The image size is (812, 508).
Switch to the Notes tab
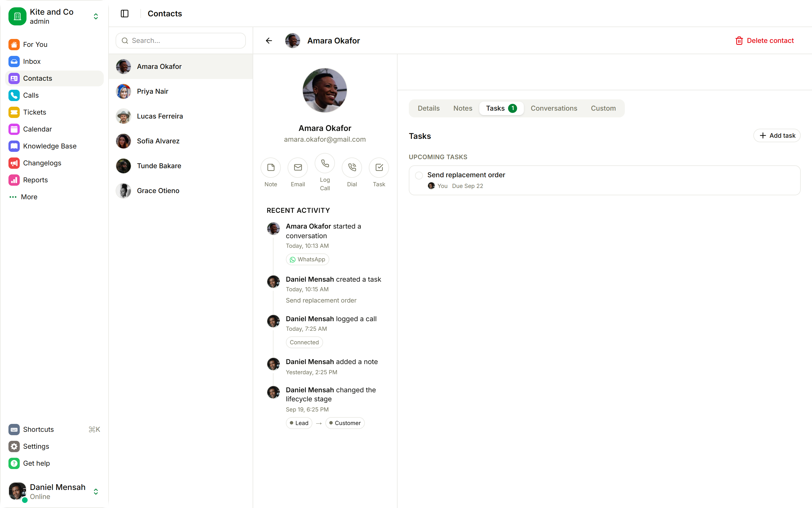(x=463, y=109)
